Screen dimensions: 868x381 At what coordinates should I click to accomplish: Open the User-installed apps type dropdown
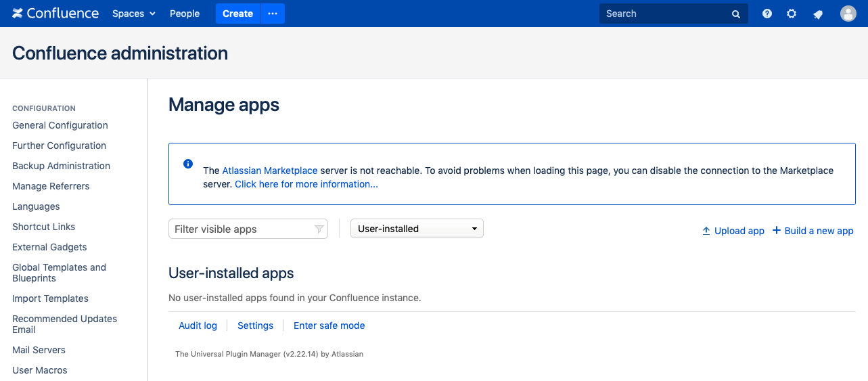click(417, 229)
